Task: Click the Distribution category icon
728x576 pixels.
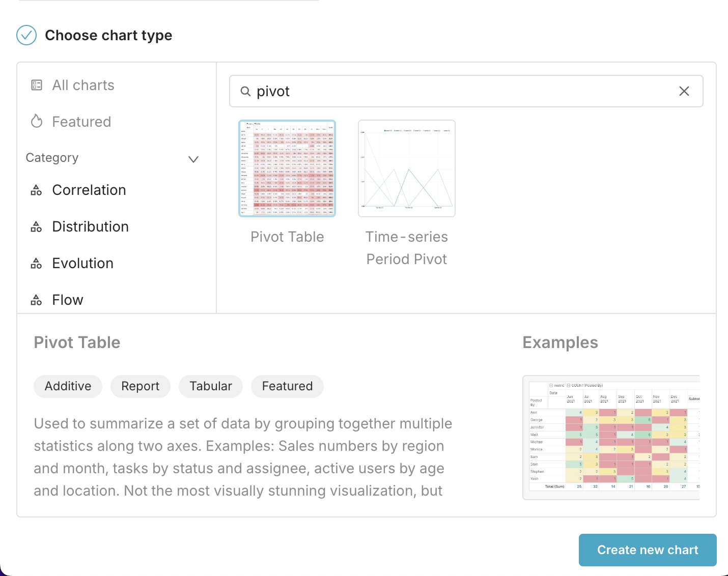Action: tap(36, 227)
